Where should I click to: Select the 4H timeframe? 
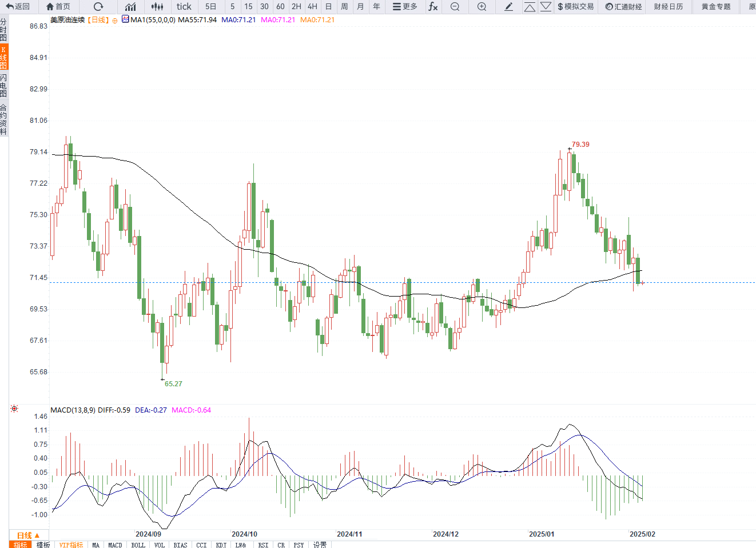[312, 7]
